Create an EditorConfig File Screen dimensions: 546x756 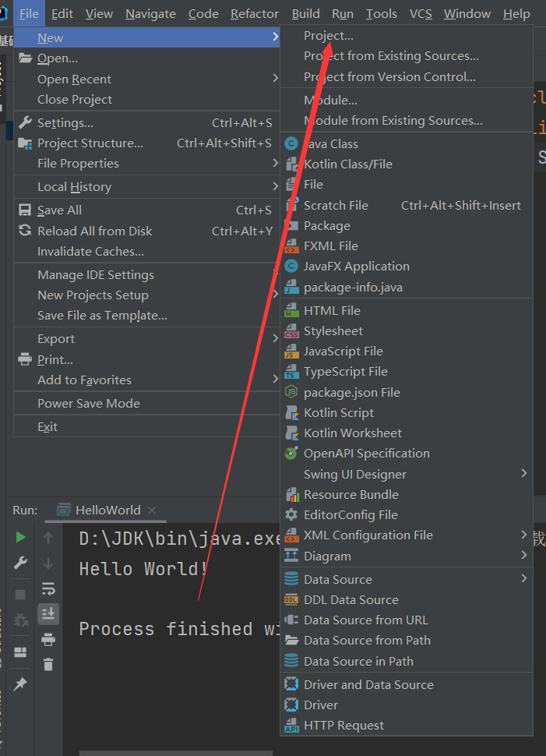pos(407,515)
